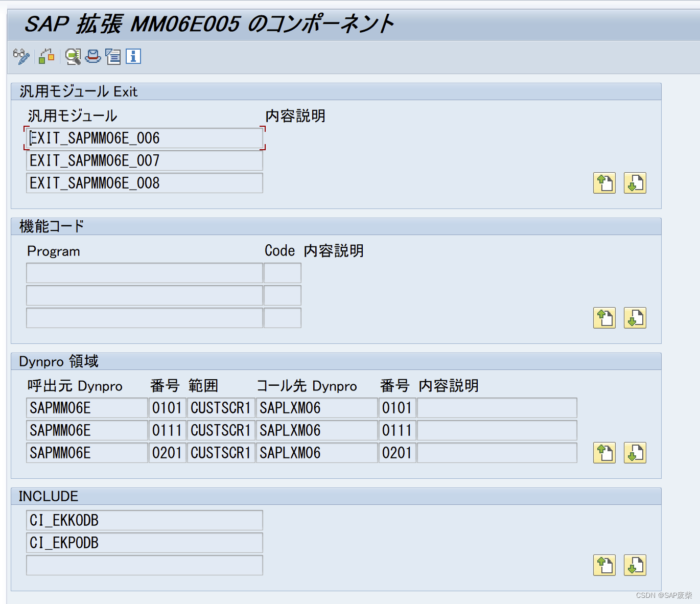
Task: Click the 範囲 column label
Action: coord(203,386)
